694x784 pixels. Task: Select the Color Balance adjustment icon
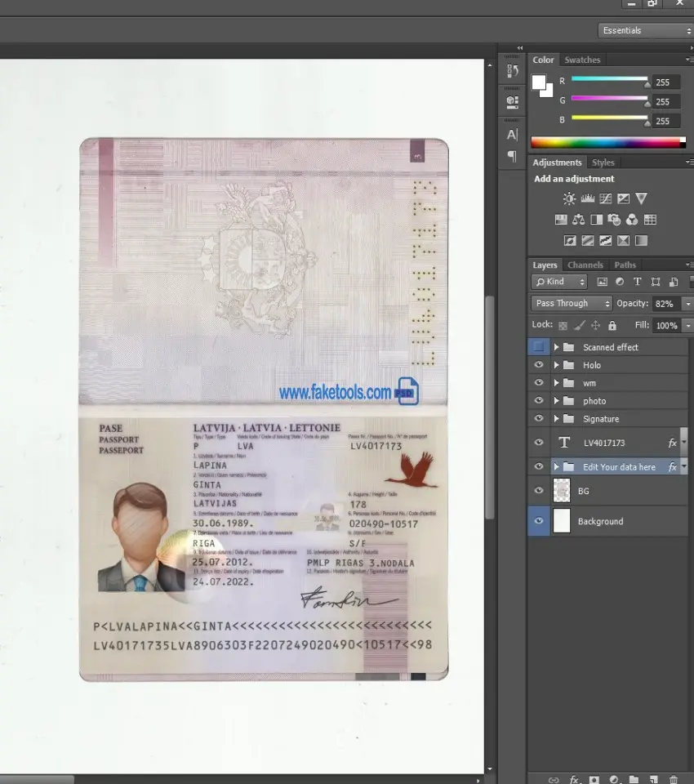point(579,220)
